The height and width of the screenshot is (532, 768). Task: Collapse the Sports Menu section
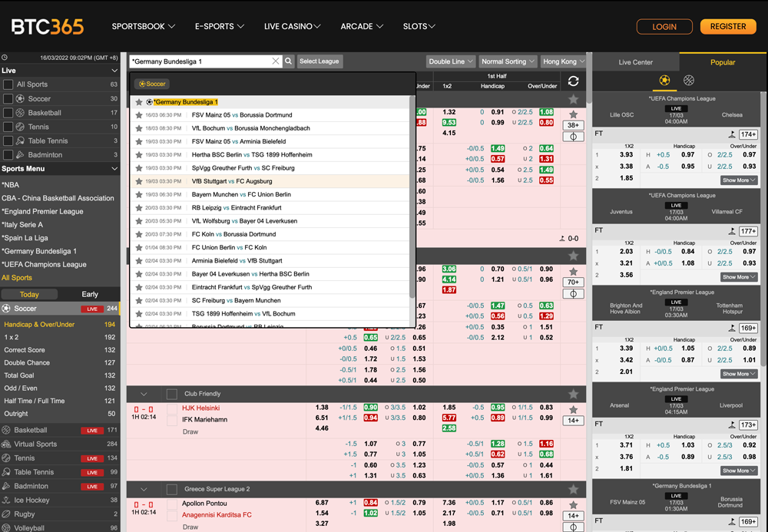pos(114,169)
